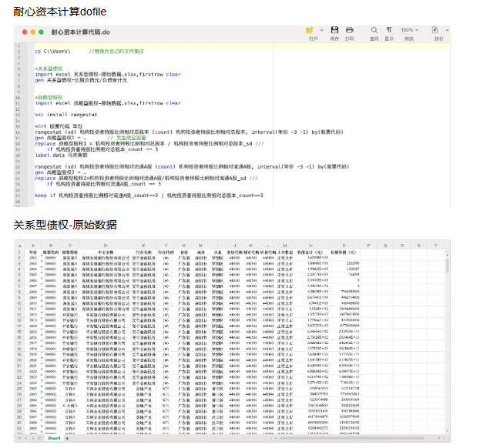This screenshot has height=448, width=480.
Task: Click the code line ssc install rangestat
Action: tap(65, 115)
